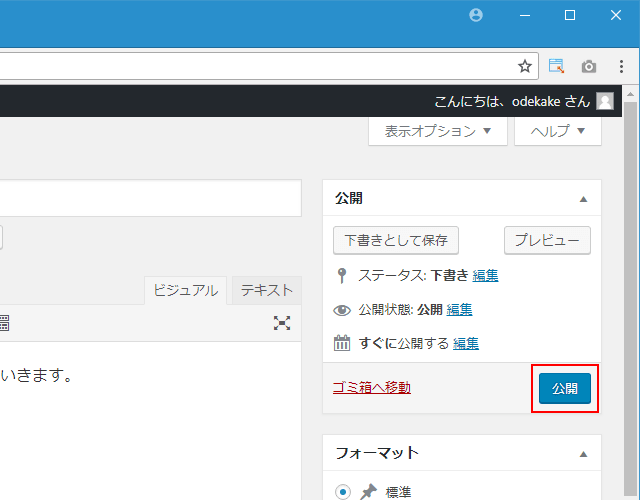Collapse the フォーマット panel arrow
This screenshot has height=500, width=640.
point(584,454)
